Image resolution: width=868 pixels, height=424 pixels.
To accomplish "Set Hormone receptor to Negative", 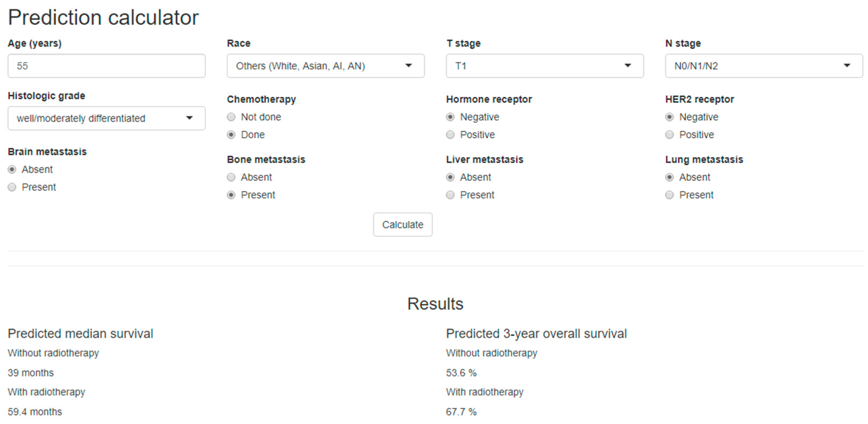I will pos(450,117).
